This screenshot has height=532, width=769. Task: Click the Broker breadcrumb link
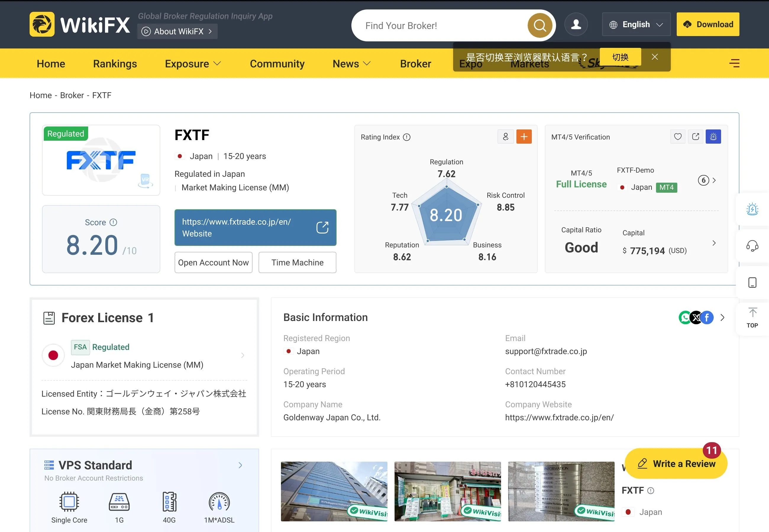point(72,95)
